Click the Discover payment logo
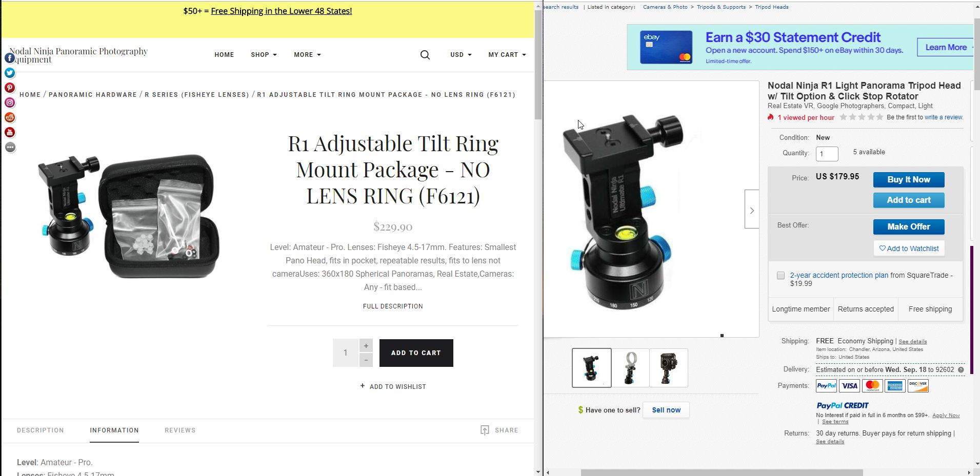This screenshot has height=476, width=980. pyautogui.click(x=918, y=385)
